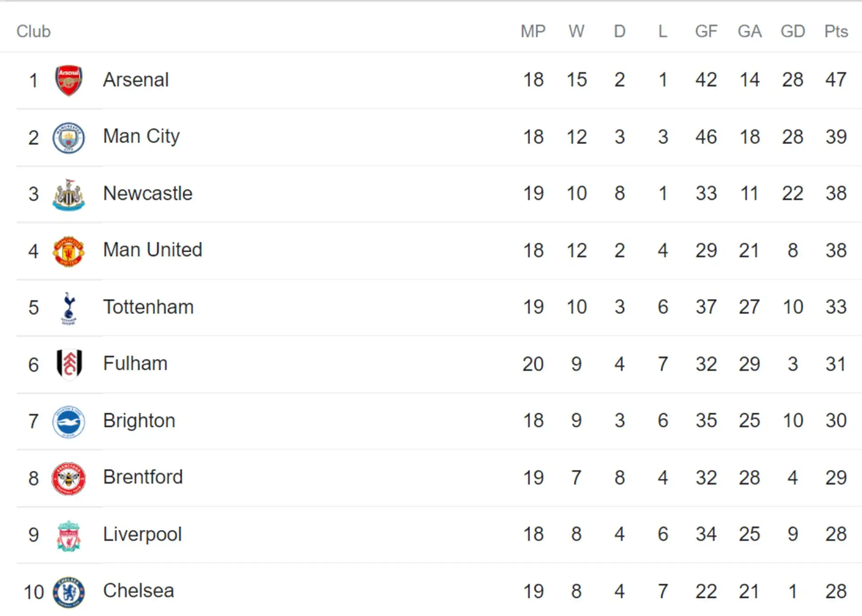Click Arsenal's 47 points value

click(x=836, y=80)
